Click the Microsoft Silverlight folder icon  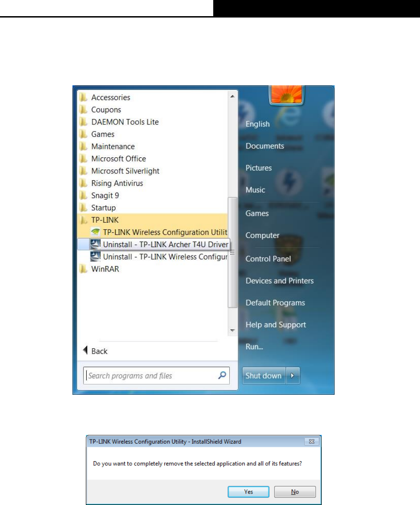pos(83,171)
